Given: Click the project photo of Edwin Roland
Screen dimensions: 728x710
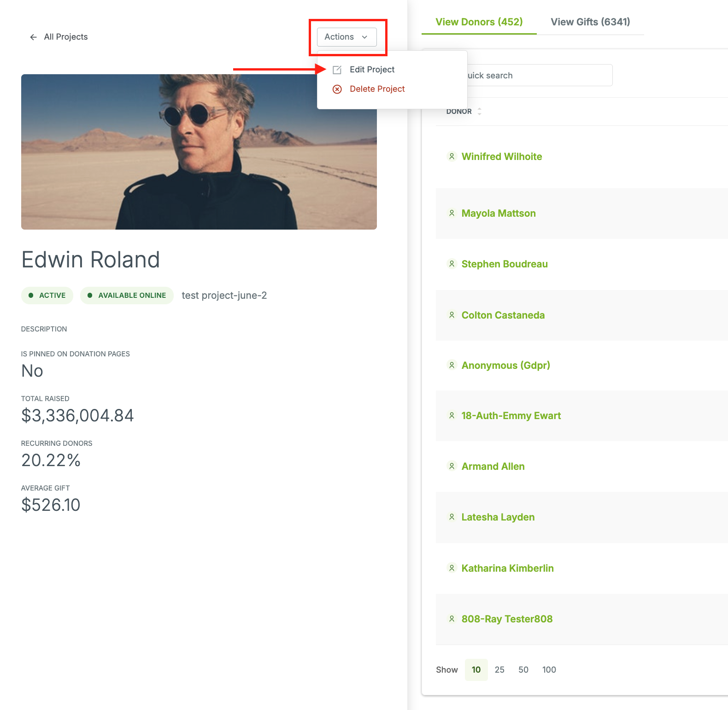Looking at the screenshot, I should click(199, 152).
